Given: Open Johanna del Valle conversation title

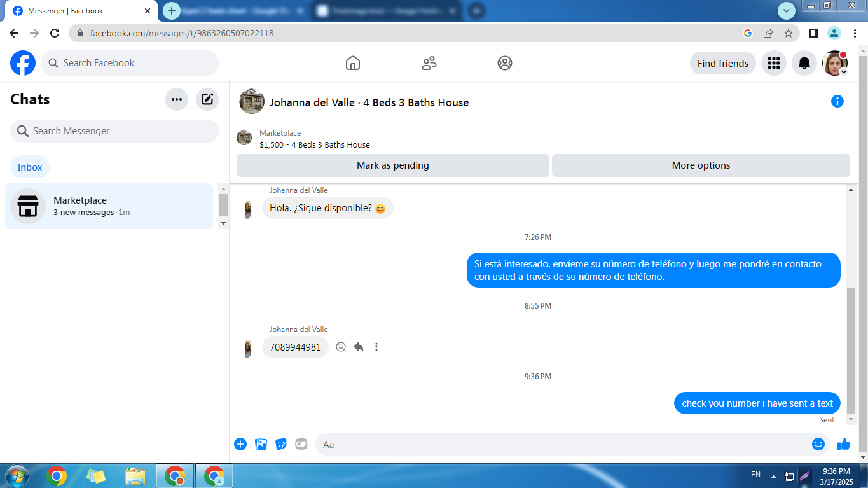Looking at the screenshot, I should pos(369,102).
